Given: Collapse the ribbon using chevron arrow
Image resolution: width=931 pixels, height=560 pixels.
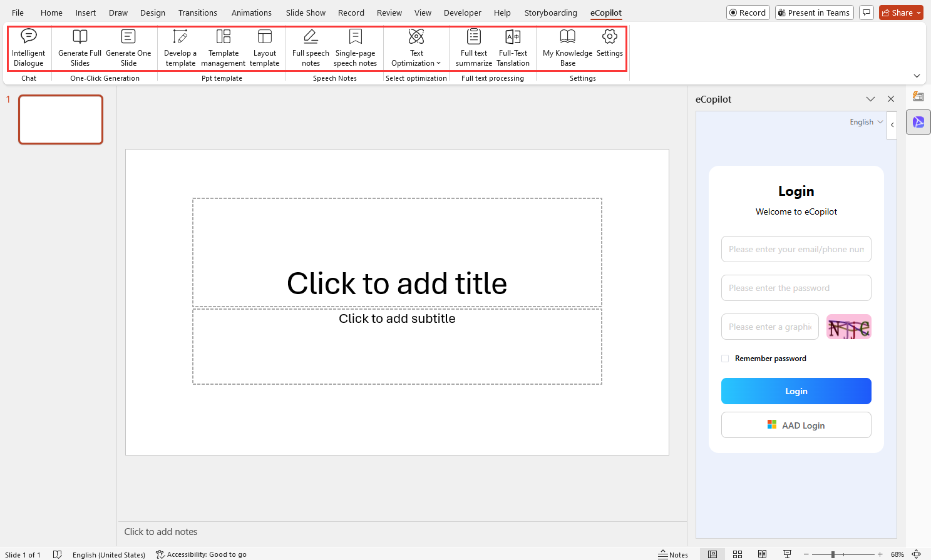Looking at the screenshot, I should 917,76.
